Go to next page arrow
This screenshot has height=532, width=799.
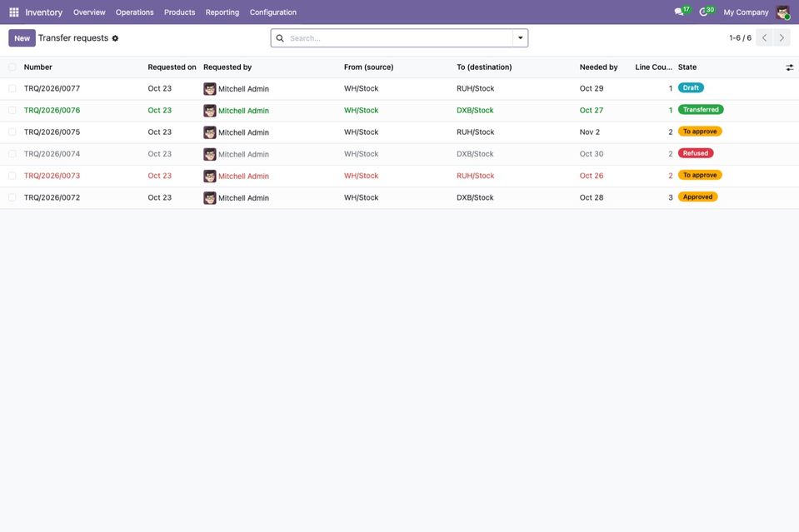(782, 37)
